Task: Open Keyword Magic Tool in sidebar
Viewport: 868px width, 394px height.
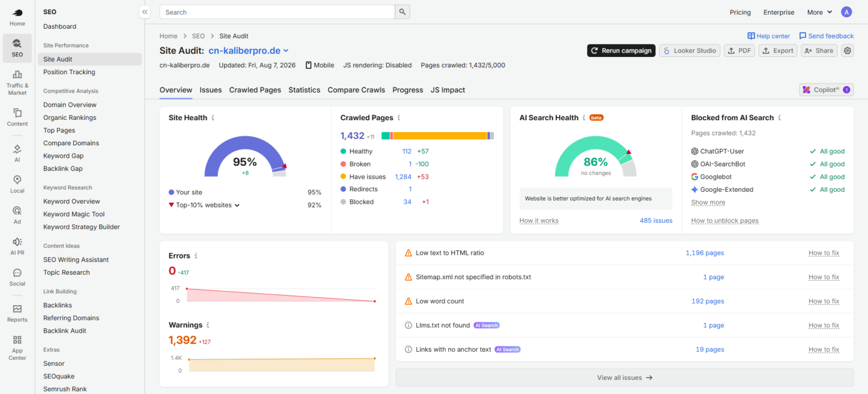Action: click(x=74, y=214)
